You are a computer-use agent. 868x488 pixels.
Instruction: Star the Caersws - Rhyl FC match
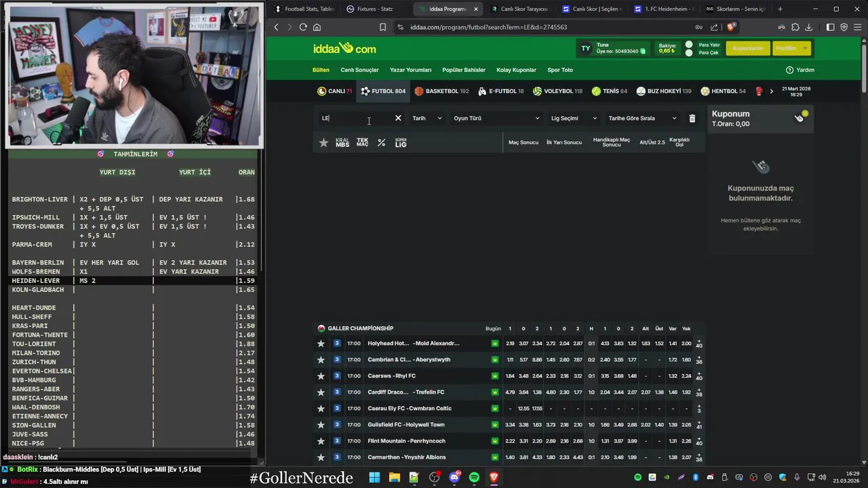point(321,376)
